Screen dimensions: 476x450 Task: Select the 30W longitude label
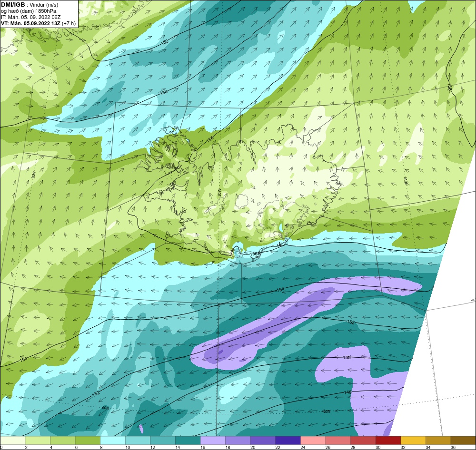pos(33,175)
